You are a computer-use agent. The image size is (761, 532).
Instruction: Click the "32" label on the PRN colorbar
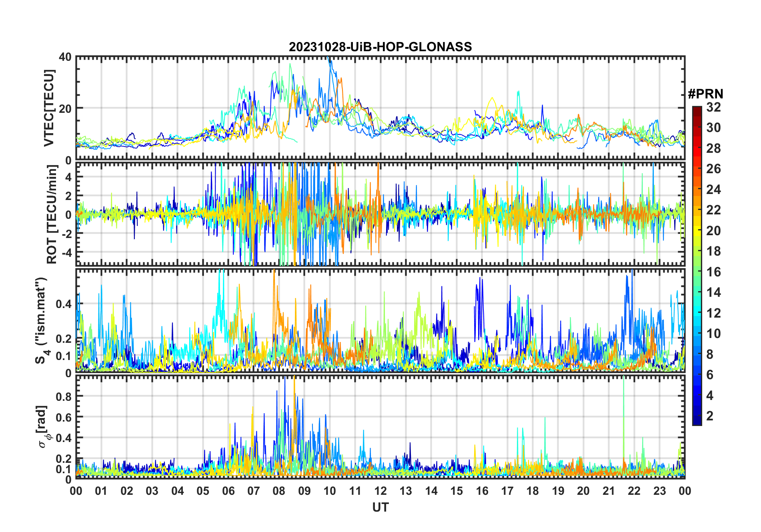point(713,107)
